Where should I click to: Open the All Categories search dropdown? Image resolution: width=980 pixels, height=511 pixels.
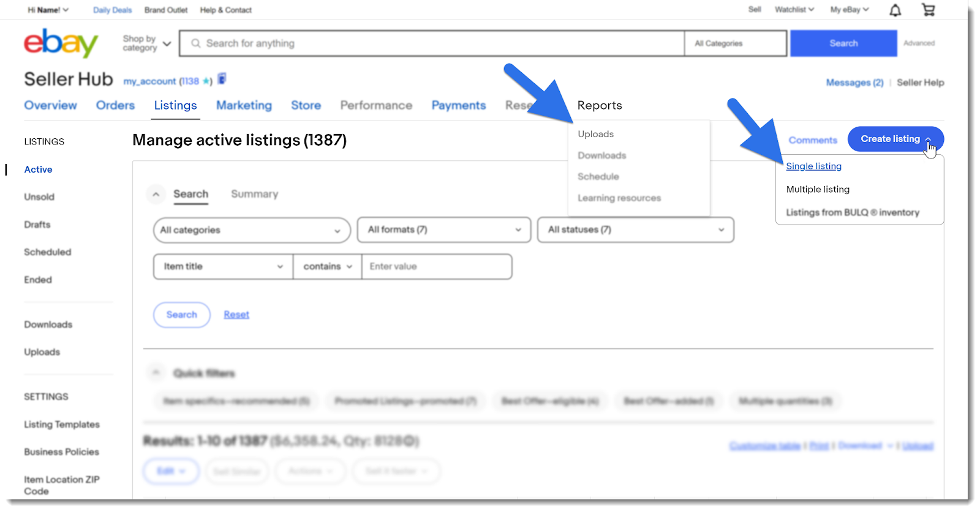pos(736,43)
